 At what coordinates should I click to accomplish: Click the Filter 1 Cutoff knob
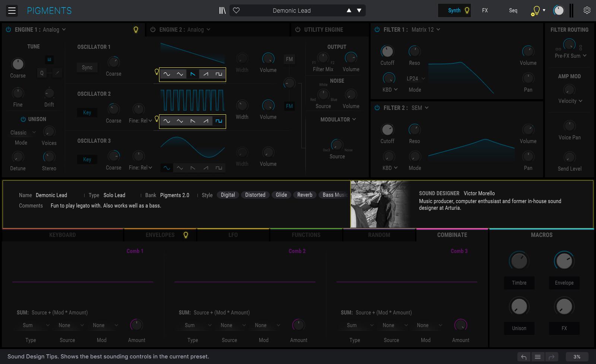point(387,52)
